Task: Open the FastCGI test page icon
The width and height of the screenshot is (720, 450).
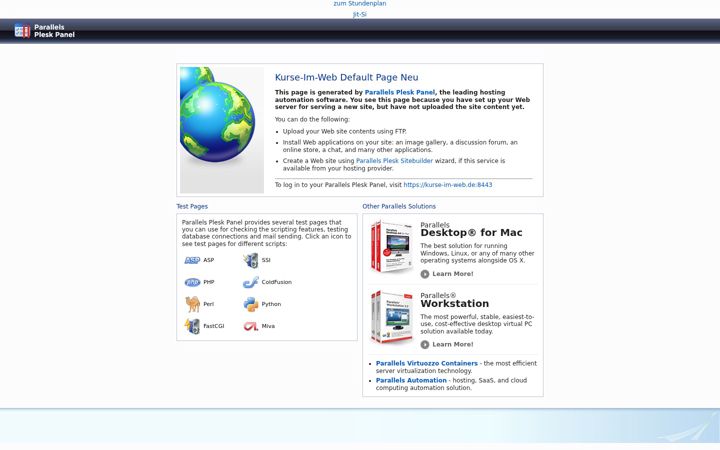Action: [x=192, y=326]
